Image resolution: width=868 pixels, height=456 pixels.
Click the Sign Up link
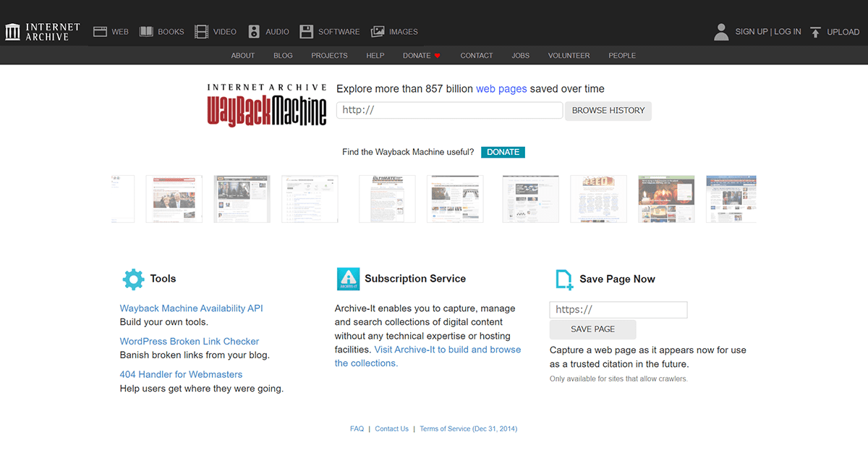pos(752,32)
